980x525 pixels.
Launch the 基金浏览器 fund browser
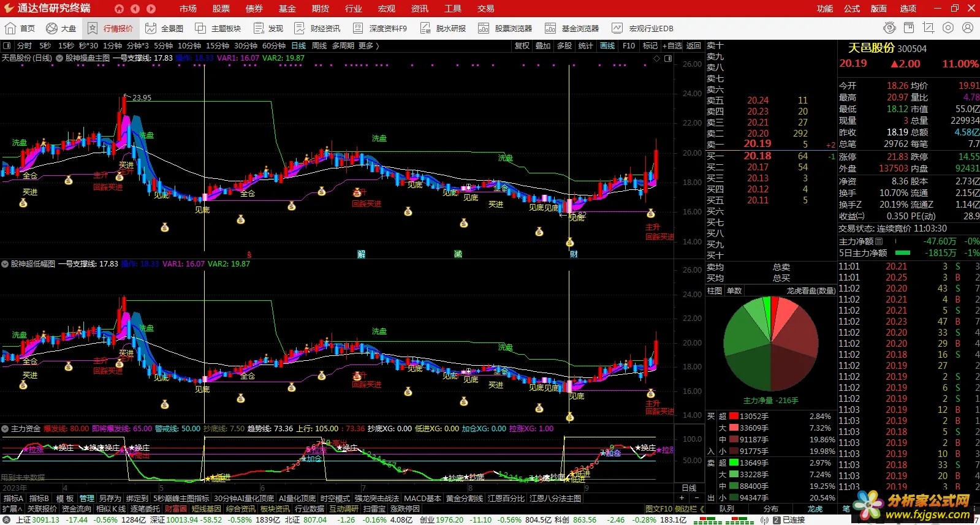pos(572,28)
